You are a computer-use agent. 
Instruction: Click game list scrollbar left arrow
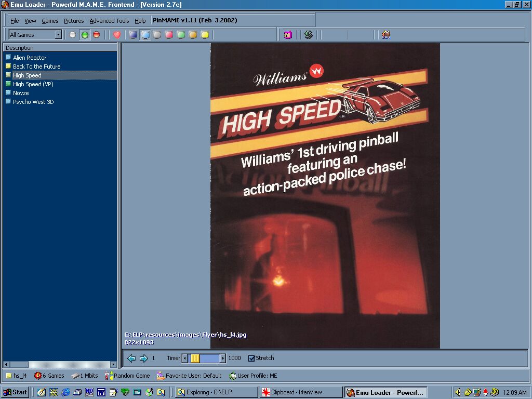point(6,364)
